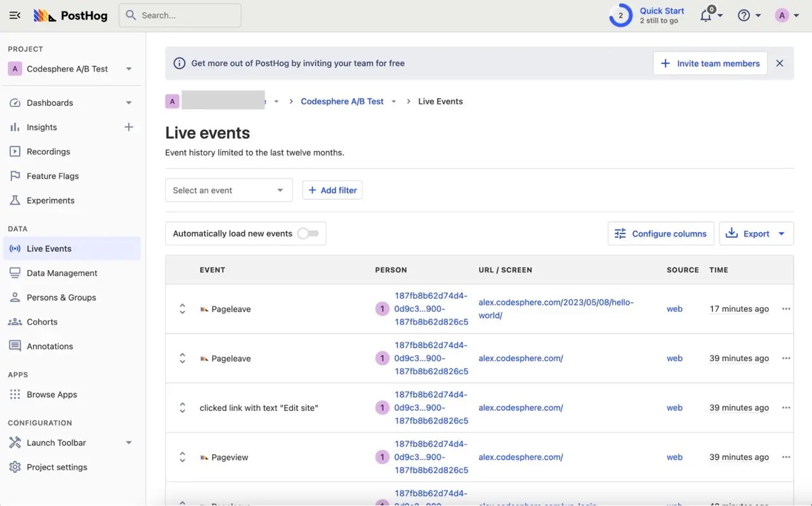Click the Add filter button

click(332, 190)
